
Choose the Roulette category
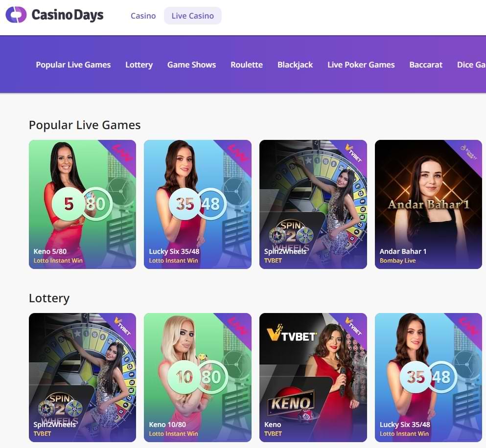247,65
